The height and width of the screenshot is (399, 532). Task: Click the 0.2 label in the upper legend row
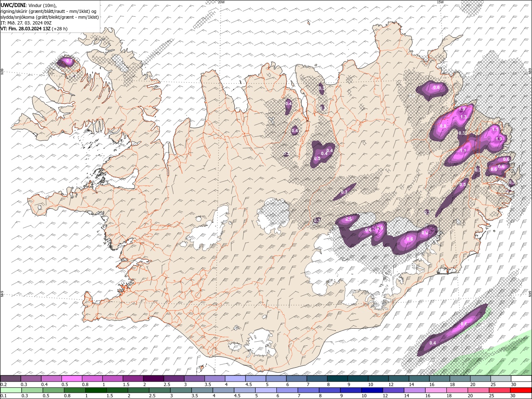(3, 384)
